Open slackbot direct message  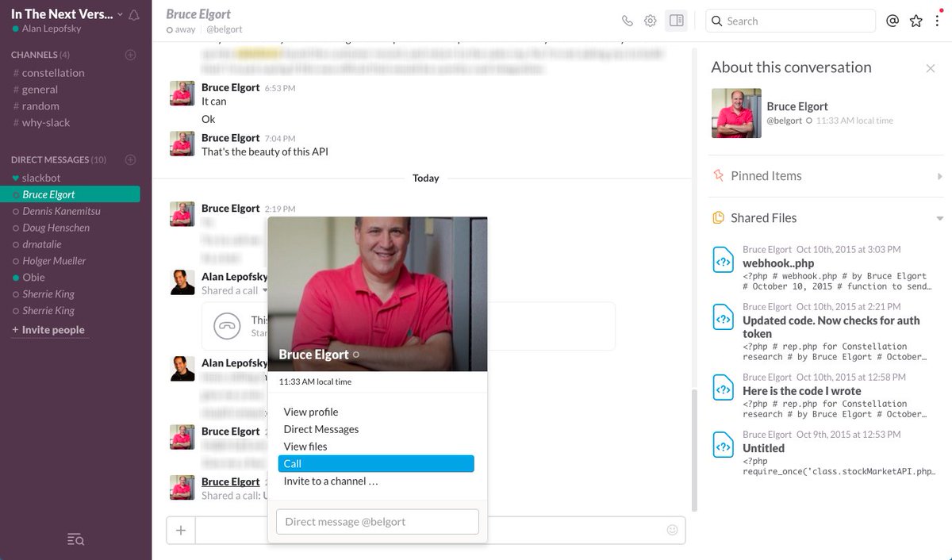[x=36, y=178]
